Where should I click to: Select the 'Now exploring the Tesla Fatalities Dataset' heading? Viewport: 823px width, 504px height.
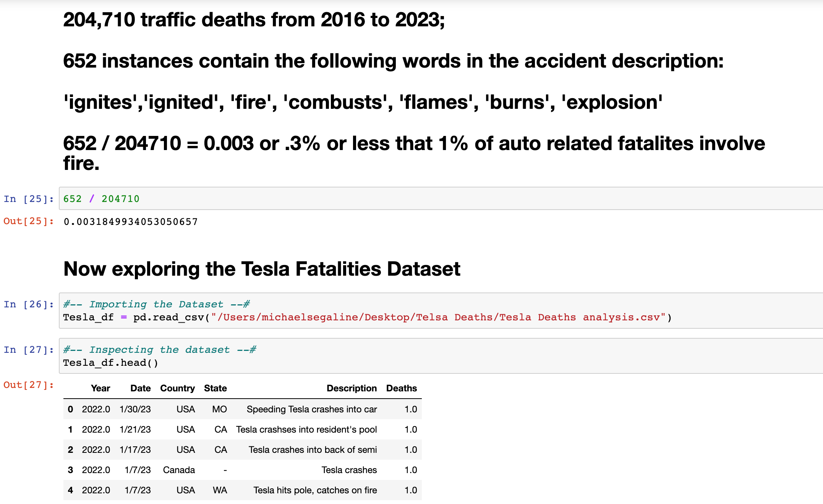pos(262,269)
